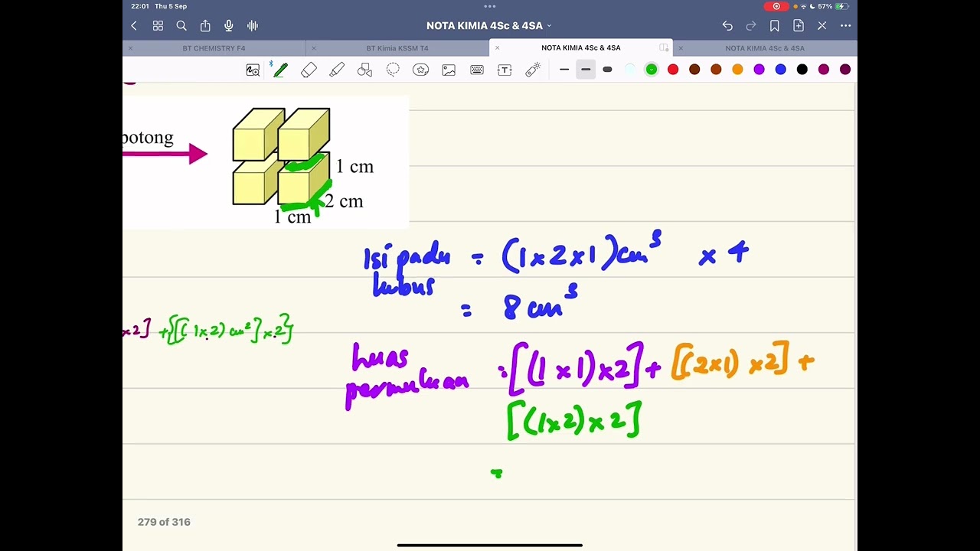980x551 pixels.
Task: Close the BT Kimia KSSM T4 tab
Action: click(314, 48)
